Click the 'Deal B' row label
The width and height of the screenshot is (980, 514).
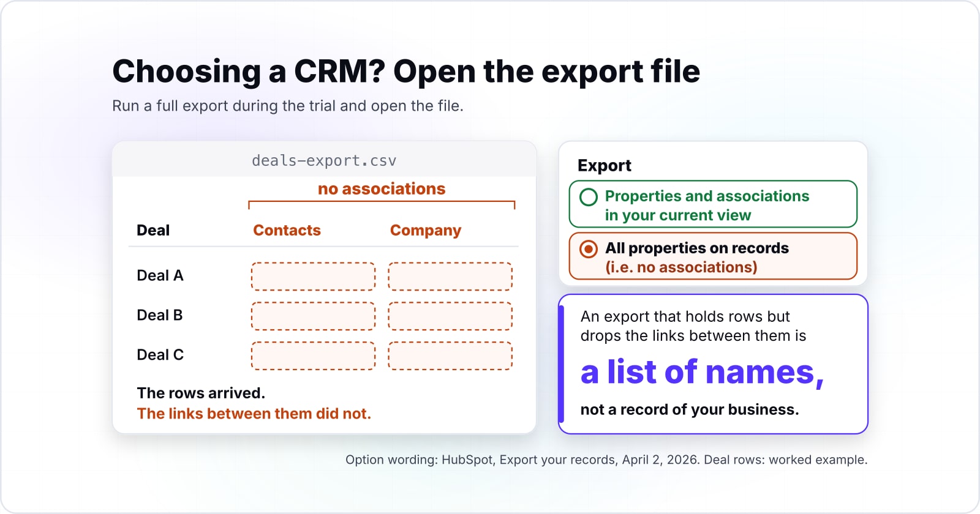click(x=160, y=315)
